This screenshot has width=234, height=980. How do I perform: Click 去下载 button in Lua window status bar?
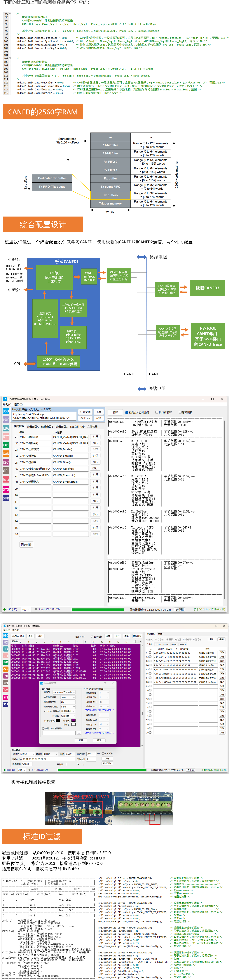pos(180,609)
